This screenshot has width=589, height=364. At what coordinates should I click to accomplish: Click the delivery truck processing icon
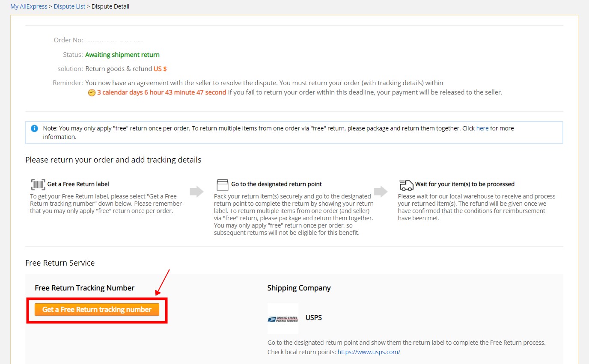pos(406,184)
